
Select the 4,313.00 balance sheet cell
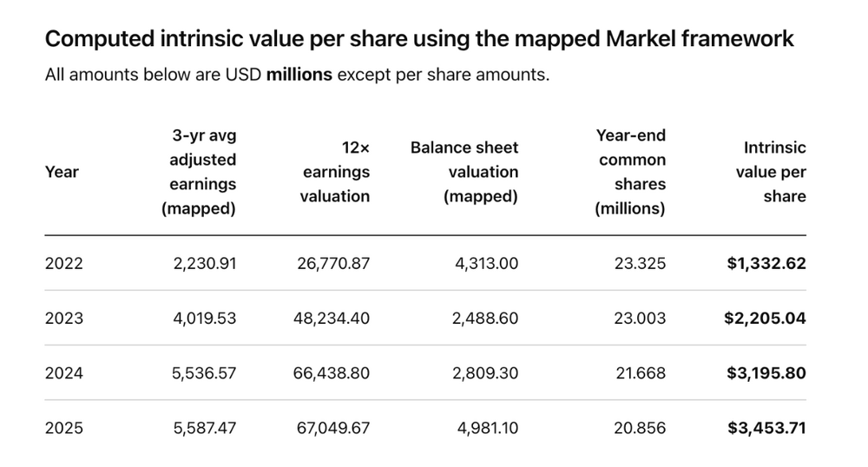tap(487, 263)
